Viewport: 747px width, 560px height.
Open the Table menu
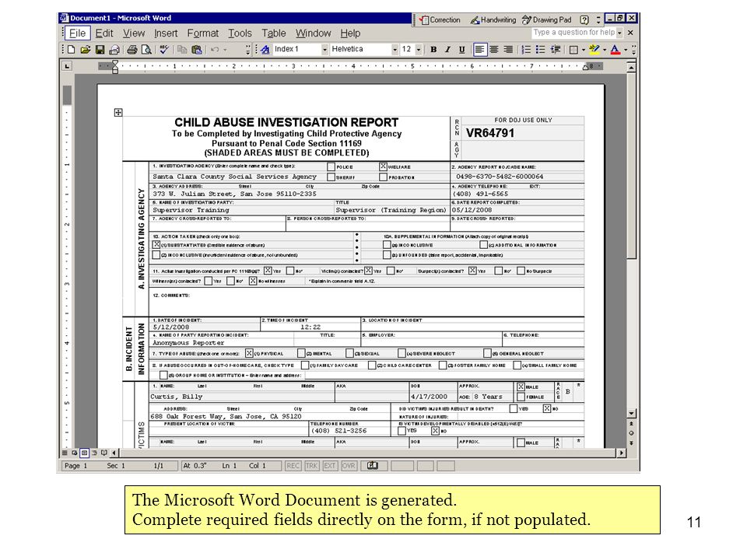274,33
